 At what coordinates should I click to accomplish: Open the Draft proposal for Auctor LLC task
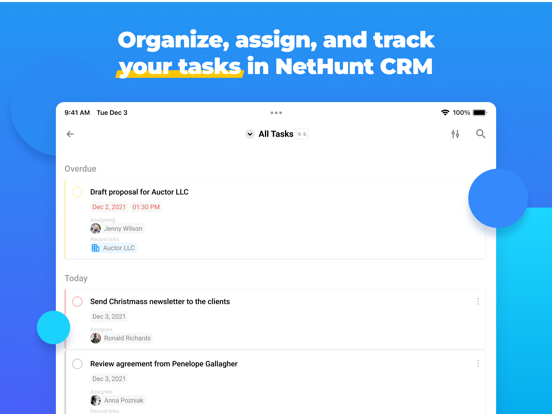tap(139, 192)
